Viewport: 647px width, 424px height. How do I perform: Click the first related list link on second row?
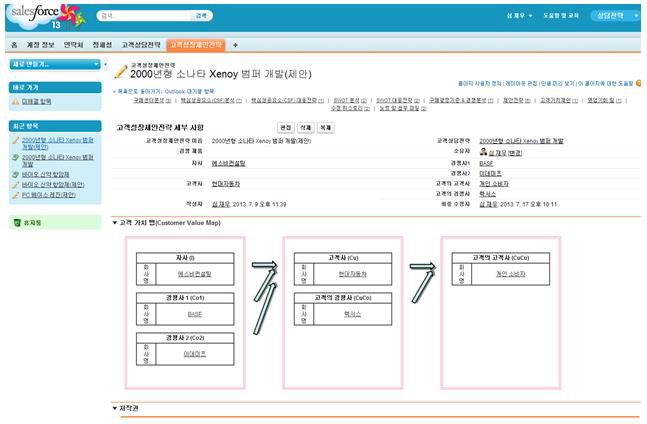click(350, 108)
